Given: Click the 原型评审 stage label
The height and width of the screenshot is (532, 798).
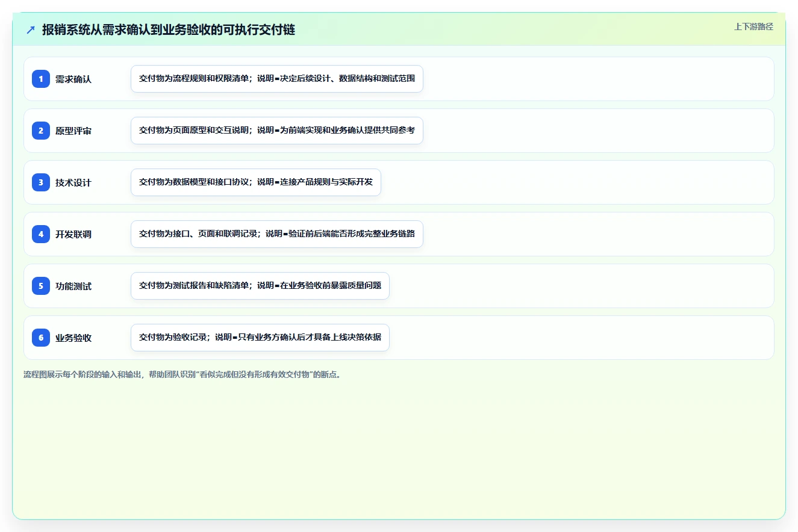Looking at the screenshot, I should [x=73, y=131].
